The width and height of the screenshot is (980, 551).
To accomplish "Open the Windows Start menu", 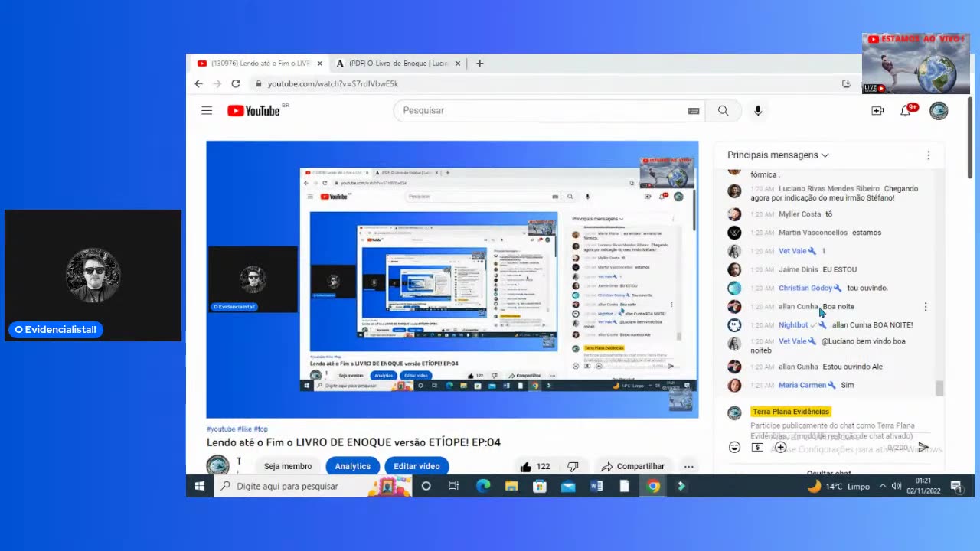I will click(x=200, y=486).
